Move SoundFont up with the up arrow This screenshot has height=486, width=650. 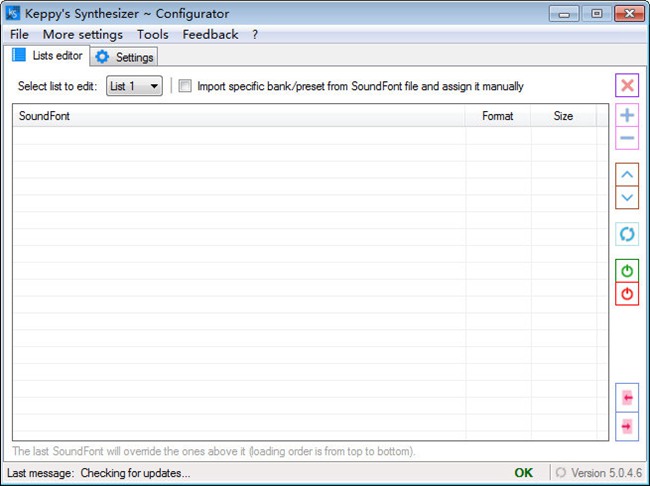coord(627,175)
